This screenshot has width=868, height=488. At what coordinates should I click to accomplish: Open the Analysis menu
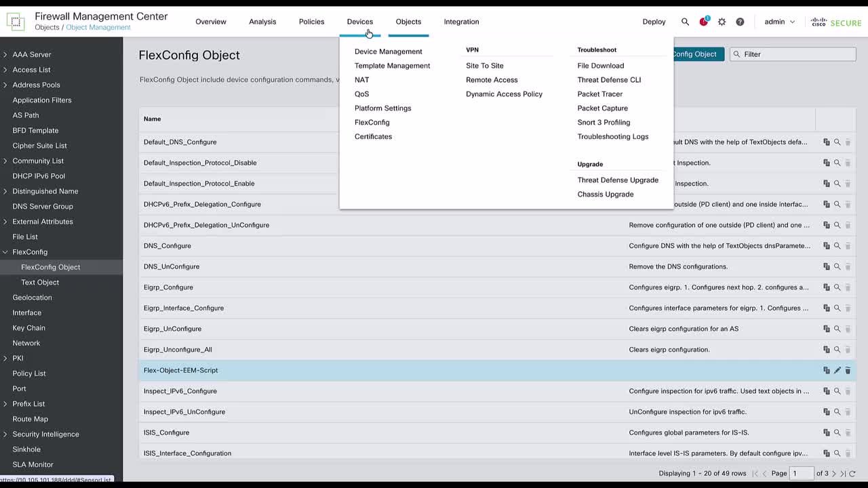(262, 22)
